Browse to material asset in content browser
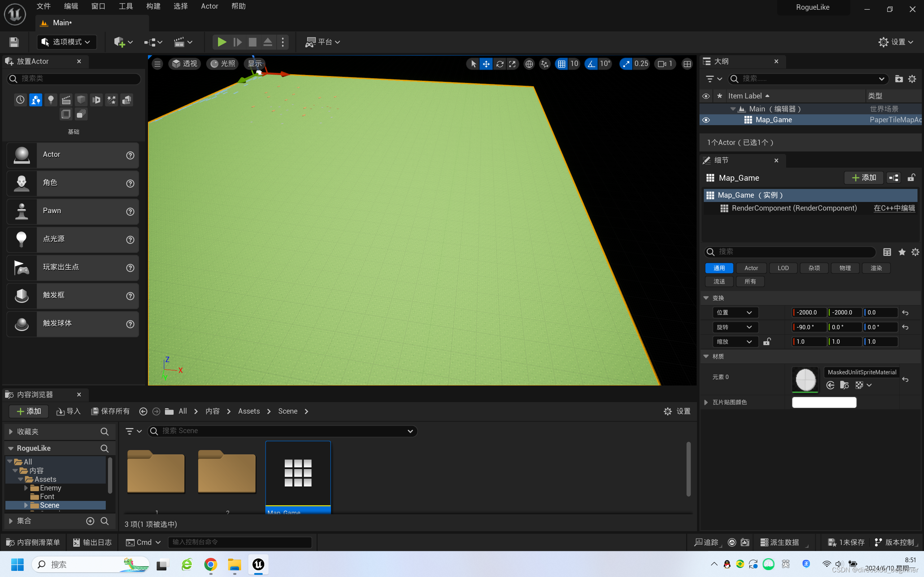924x577 pixels. 844,386
